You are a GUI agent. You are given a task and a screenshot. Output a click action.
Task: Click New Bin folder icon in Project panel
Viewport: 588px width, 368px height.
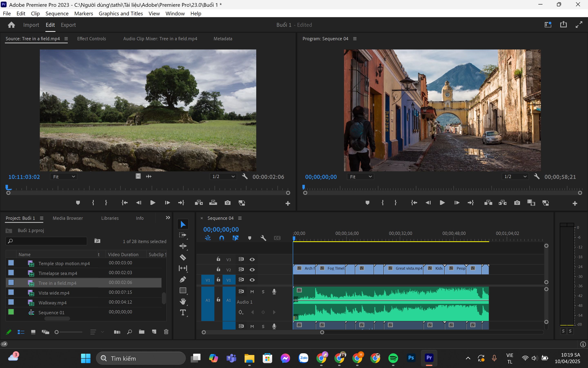tap(142, 332)
